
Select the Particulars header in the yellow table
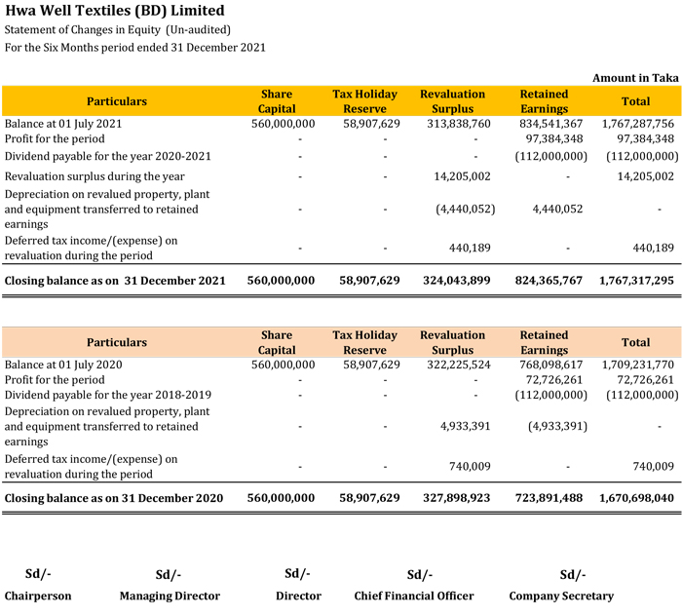tap(117, 101)
